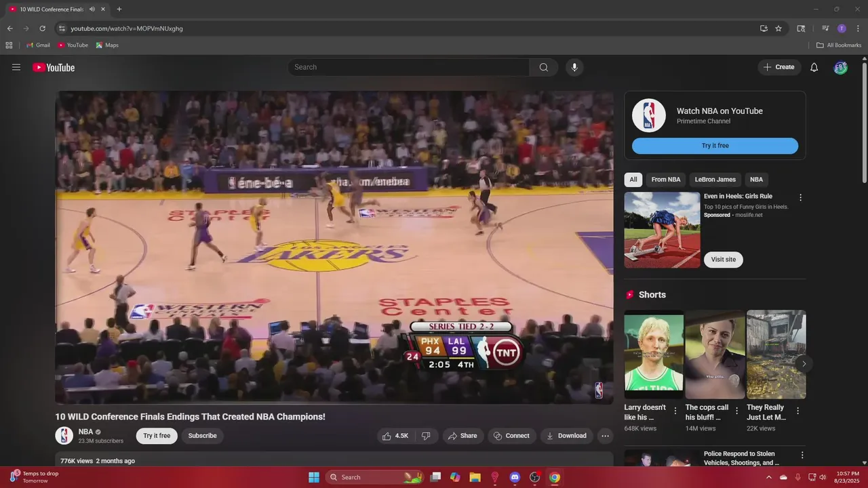The width and height of the screenshot is (868, 488).
Task: Reload the page
Action: click(42, 28)
